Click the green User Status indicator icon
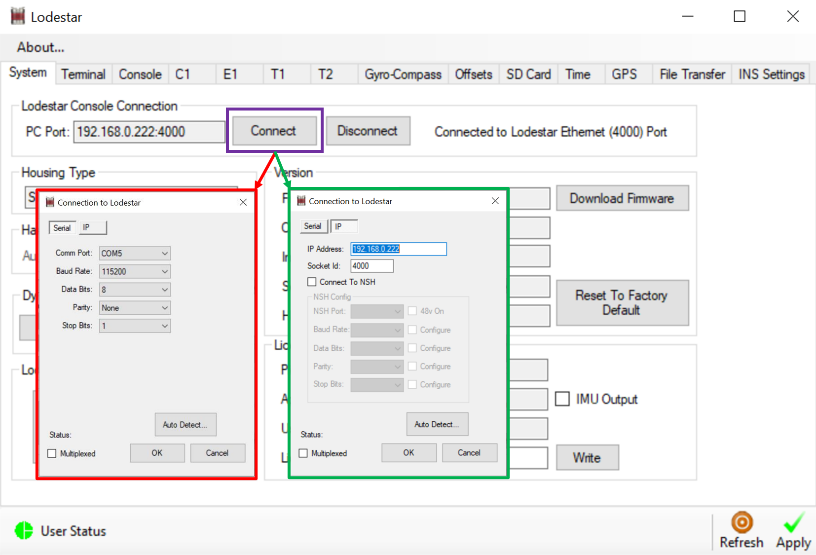 24,531
